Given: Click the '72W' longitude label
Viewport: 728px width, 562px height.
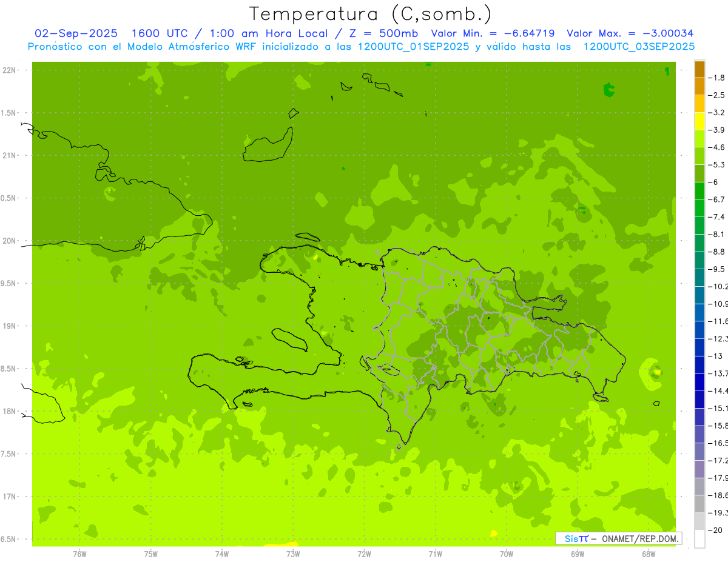Looking at the screenshot, I should [x=364, y=554].
